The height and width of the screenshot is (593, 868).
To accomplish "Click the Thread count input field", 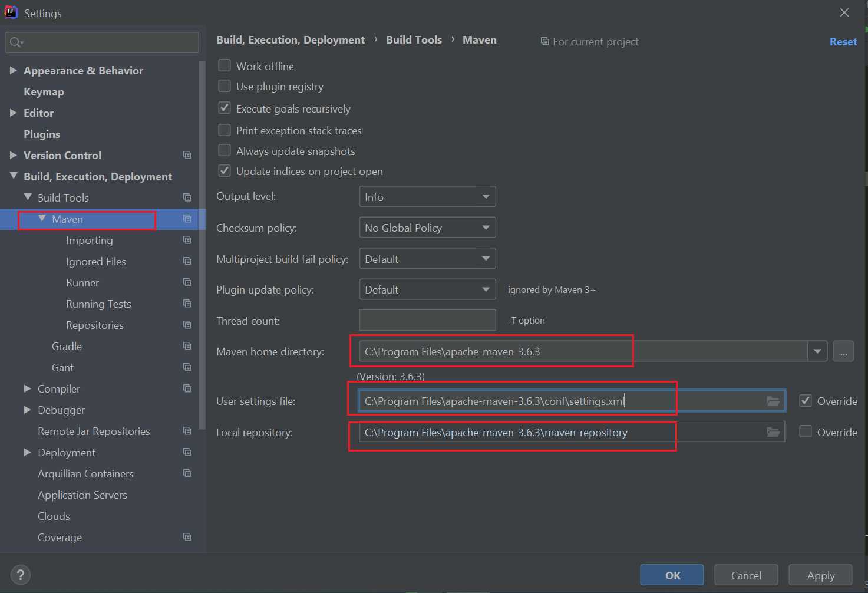I will pyautogui.click(x=427, y=320).
